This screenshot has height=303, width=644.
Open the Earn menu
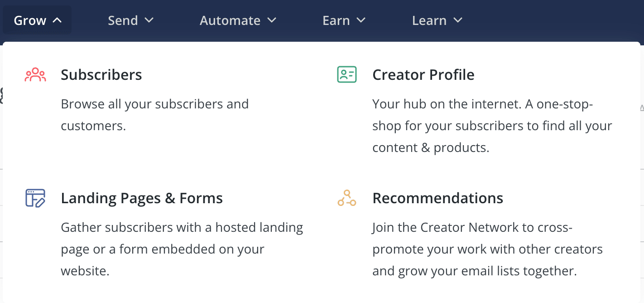tap(344, 20)
